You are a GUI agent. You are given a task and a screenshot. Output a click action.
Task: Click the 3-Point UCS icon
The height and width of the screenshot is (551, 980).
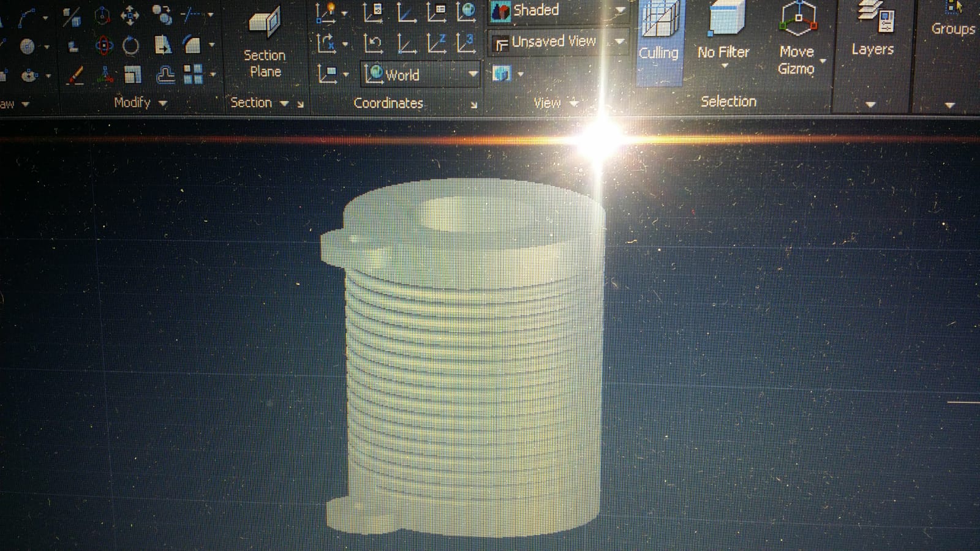click(x=466, y=44)
